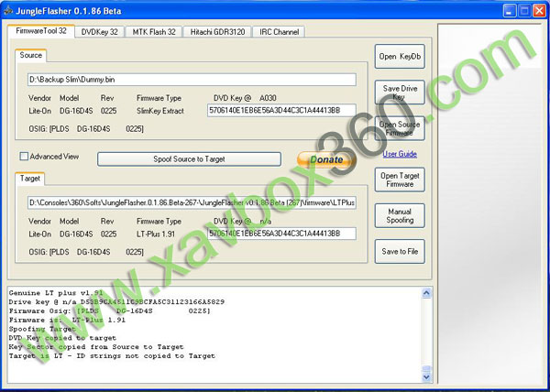The height and width of the screenshot is (392, 550).
Task: Open the MTK Flash 32 tab
Action: coord(154,32)
